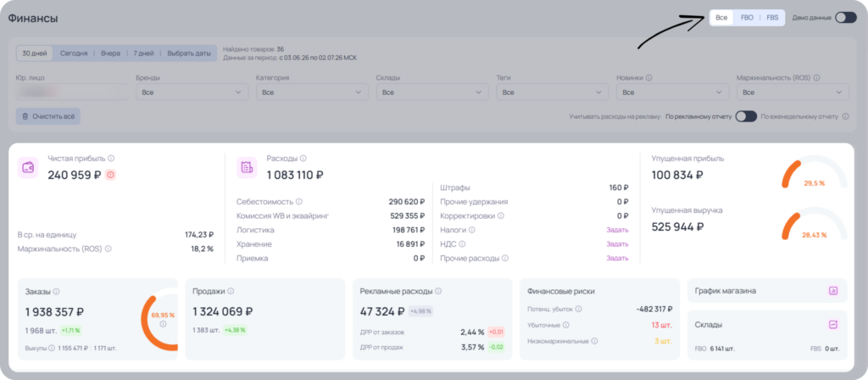Click info icon beside Потенц. убыток

click(578, 309)
